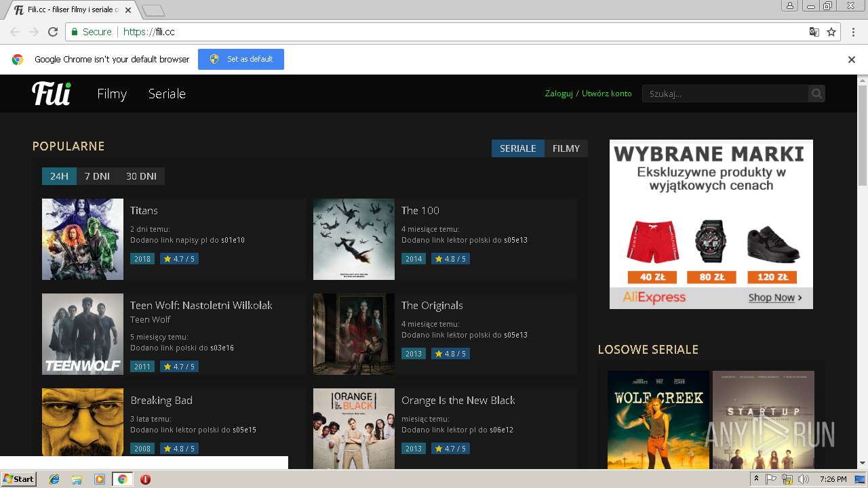Click the Windows Start button

point(19,479)
